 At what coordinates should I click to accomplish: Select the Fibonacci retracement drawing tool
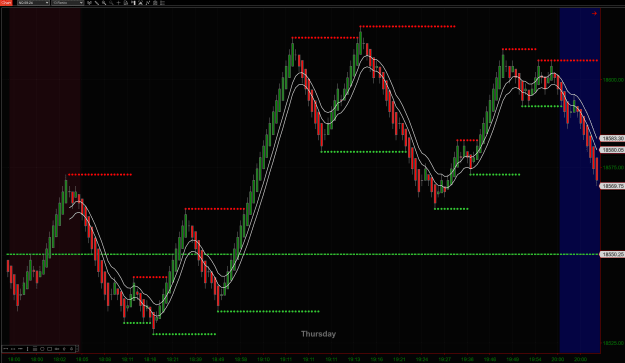click(x=35, y=349)
